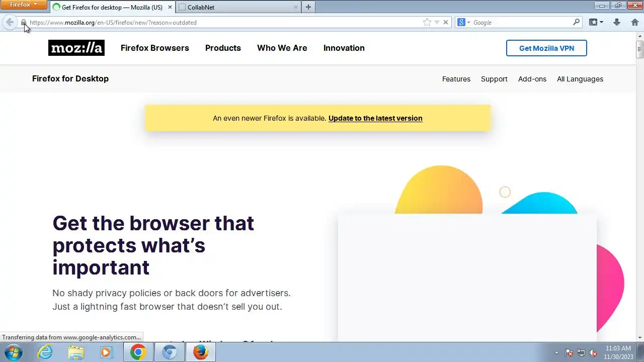
Task: Click the vertical scrollbar thumb
Action: [x=640, y=49]
